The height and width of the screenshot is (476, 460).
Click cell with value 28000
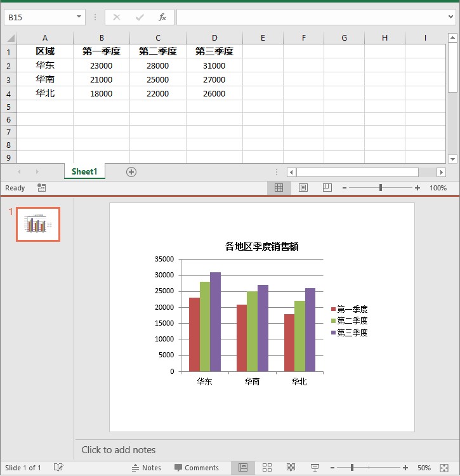coord(158,65)
